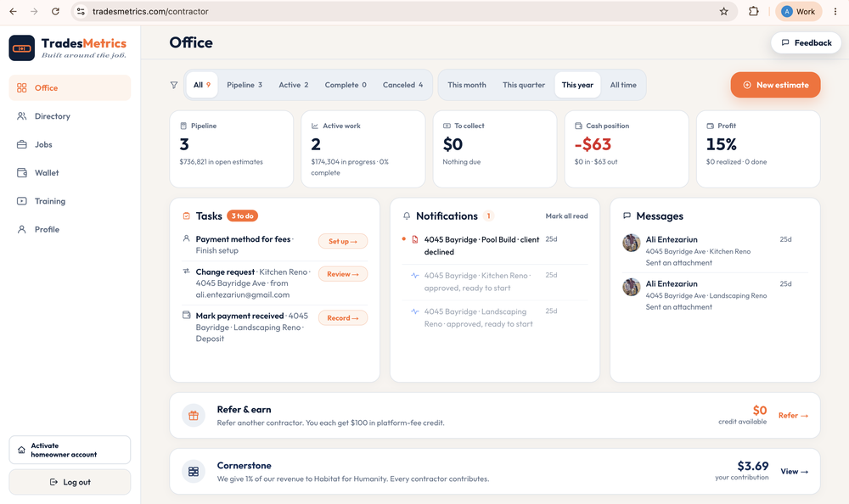Select the All 9 filter tab
The width and height of the screenshot is (849, 504).
click(x=202, y=85)
